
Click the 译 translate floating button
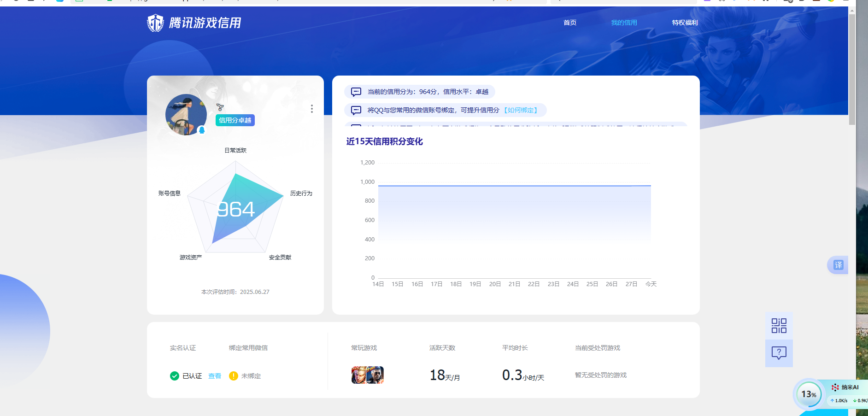(838, 265)
